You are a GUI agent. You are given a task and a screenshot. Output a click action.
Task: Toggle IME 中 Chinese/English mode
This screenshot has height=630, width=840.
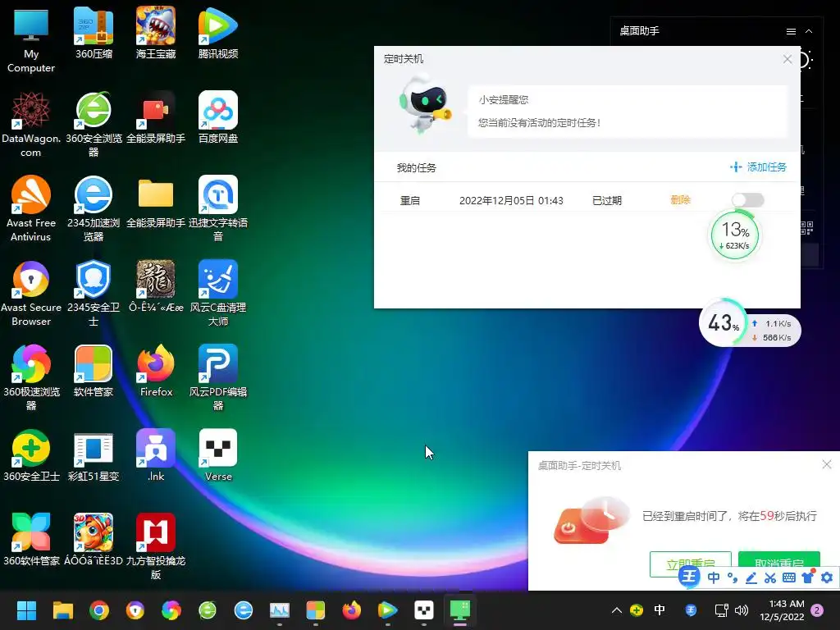[x=714, y=577]
